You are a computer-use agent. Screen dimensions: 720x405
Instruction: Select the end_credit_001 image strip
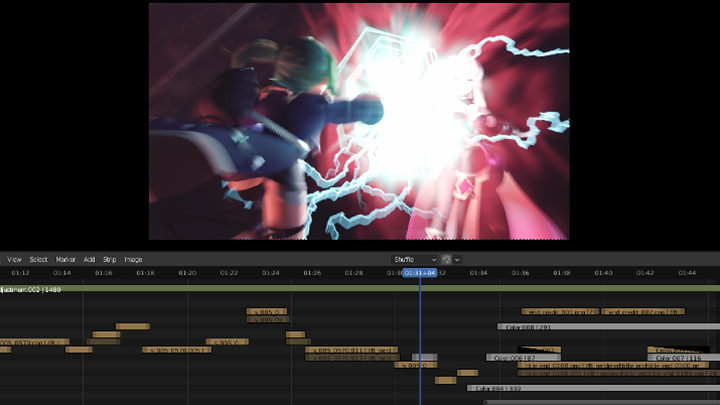click(x=560, y=312)
